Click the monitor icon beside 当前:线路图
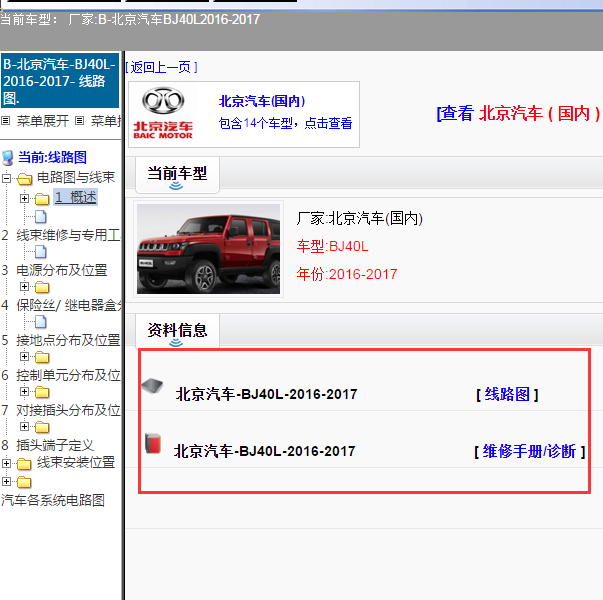 click(8, 158)
